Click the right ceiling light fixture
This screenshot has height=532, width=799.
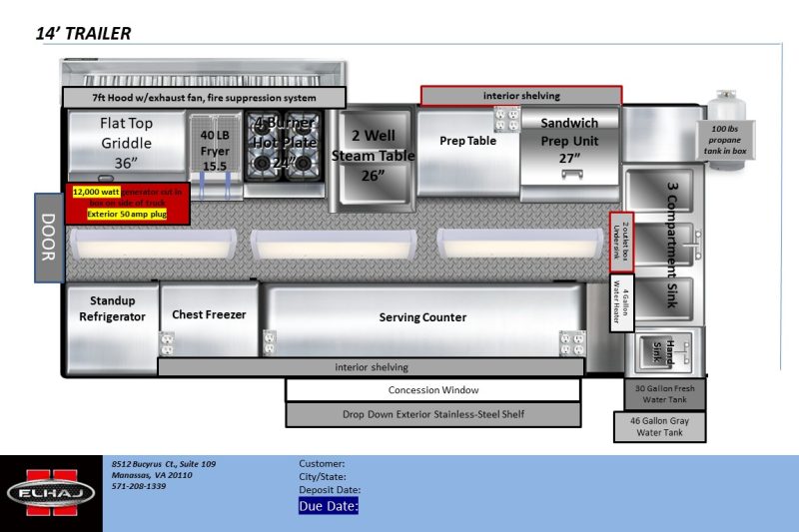click(x=520, y=246)
